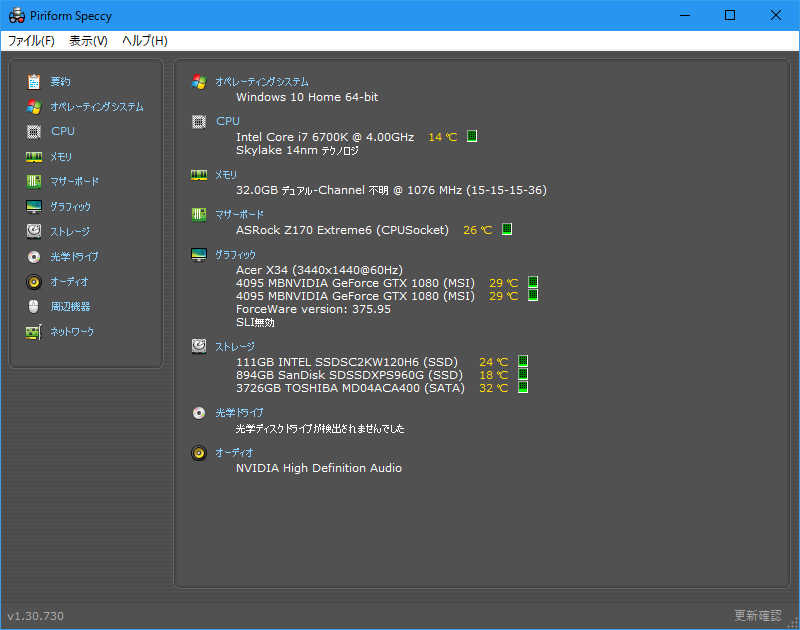Click the ストレージ disk icon in sidebar
The image size is (800, 630).
[34, 231]
